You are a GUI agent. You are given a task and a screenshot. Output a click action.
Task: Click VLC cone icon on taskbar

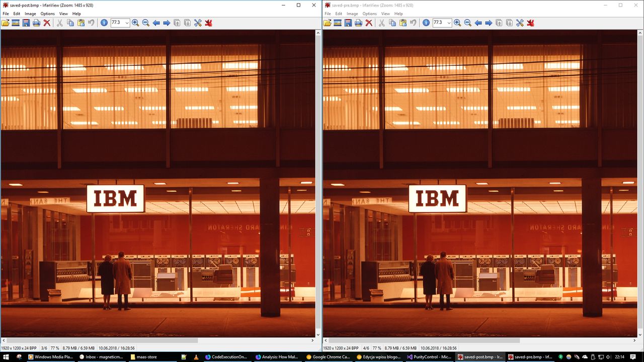point(196,357)
